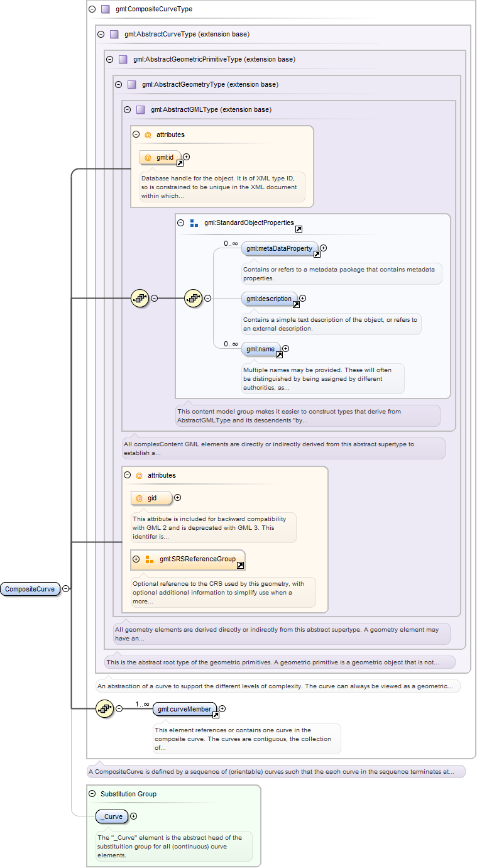Click the gml:CompositeCurveType label
This screenshot has height=868, width=477.
click(x=154, y=9)
